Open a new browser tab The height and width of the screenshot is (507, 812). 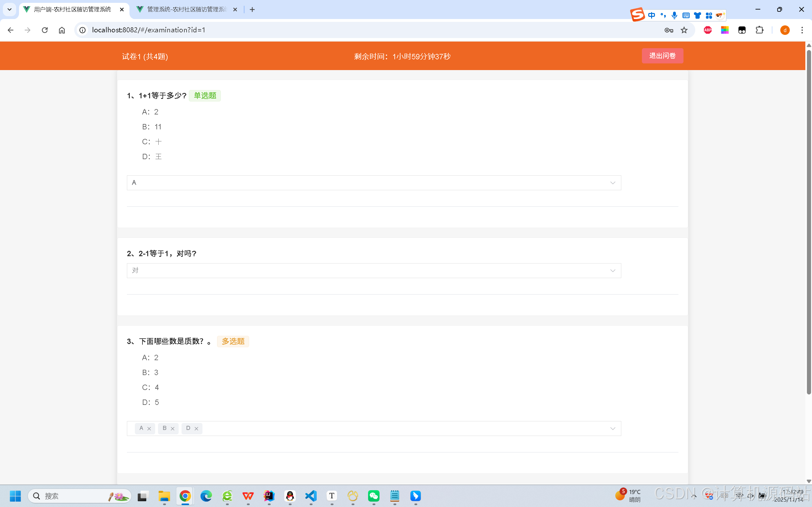pyautogui.click(x=252, y=10)
